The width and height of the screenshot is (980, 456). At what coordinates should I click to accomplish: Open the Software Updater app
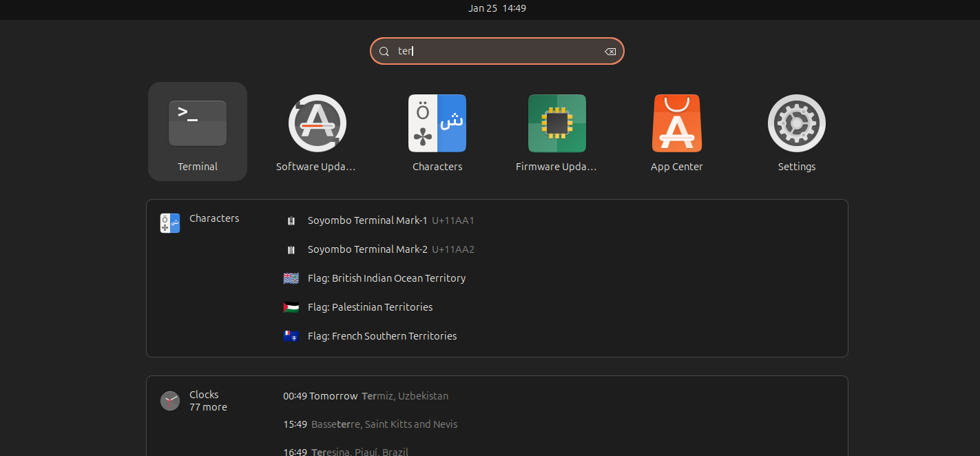tap(317, 124)
